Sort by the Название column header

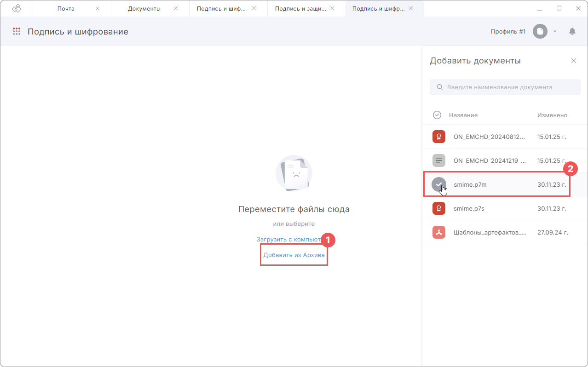pyautogui.click(x=463, y=115)
